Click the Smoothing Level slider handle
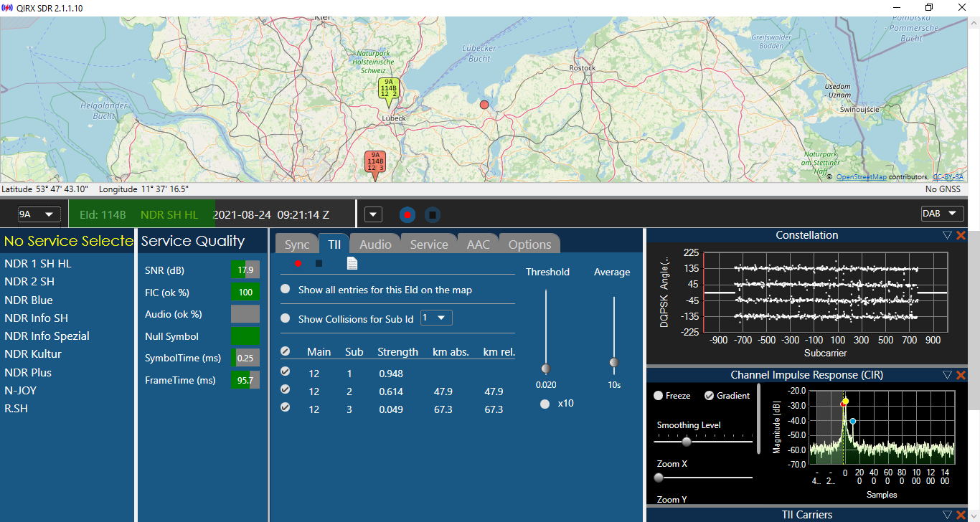Viewport: 980px width, 522px height. (687, 442)
